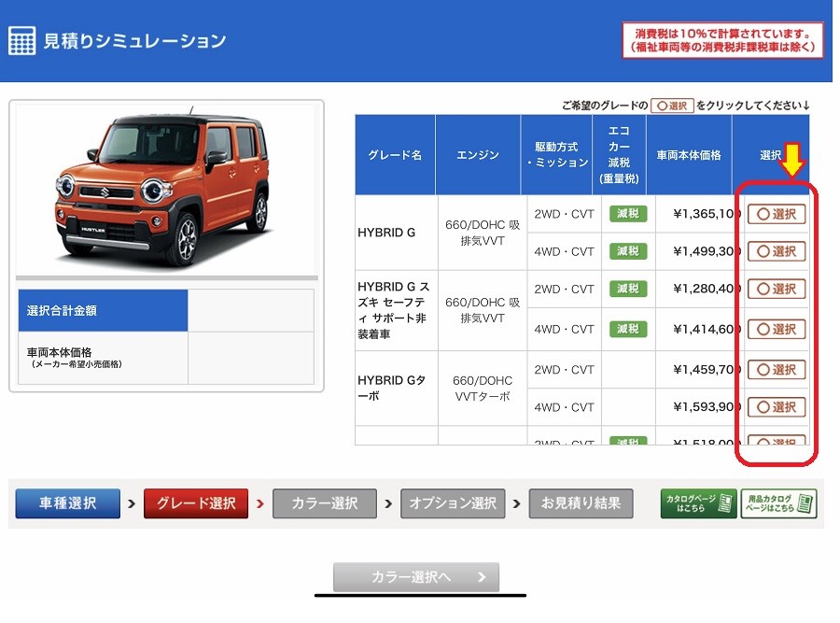Click the 減税 badge for ¥1,414,600 row

click(628, 329)
